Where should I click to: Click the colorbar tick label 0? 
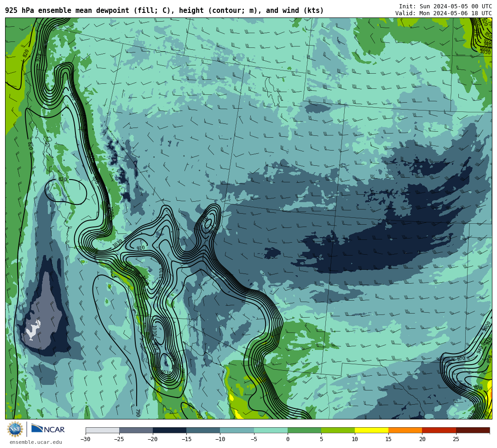point(288,439)
